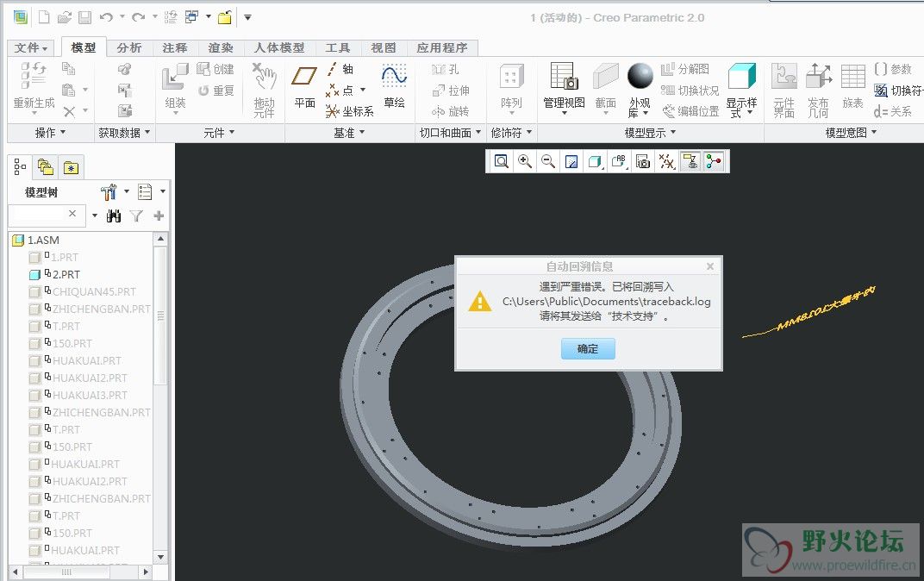Image resolution: width=924 pixels, height=581 pixels.
Task: Click the Zoom In magnifier icon
Action: click(x=524, y=161)
